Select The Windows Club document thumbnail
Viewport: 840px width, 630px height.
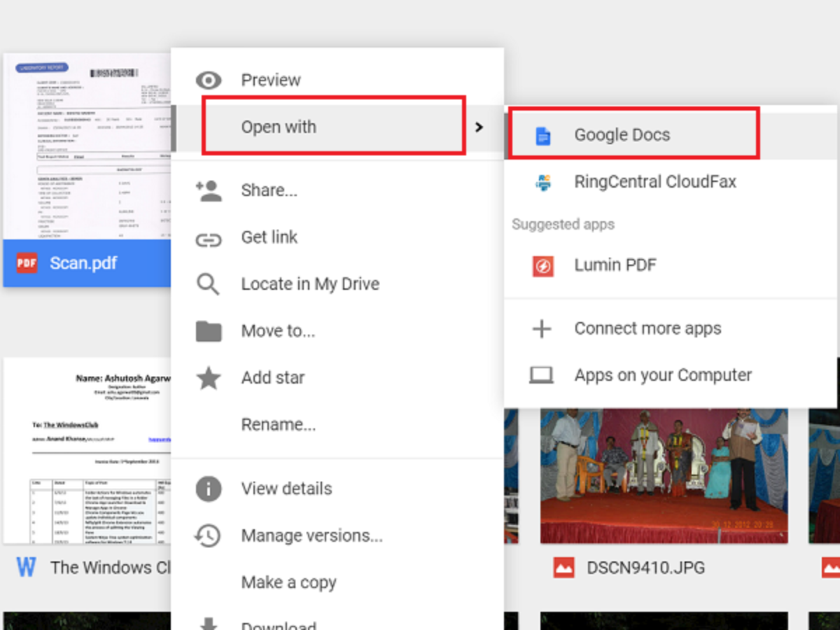click(x=87, y=451)
